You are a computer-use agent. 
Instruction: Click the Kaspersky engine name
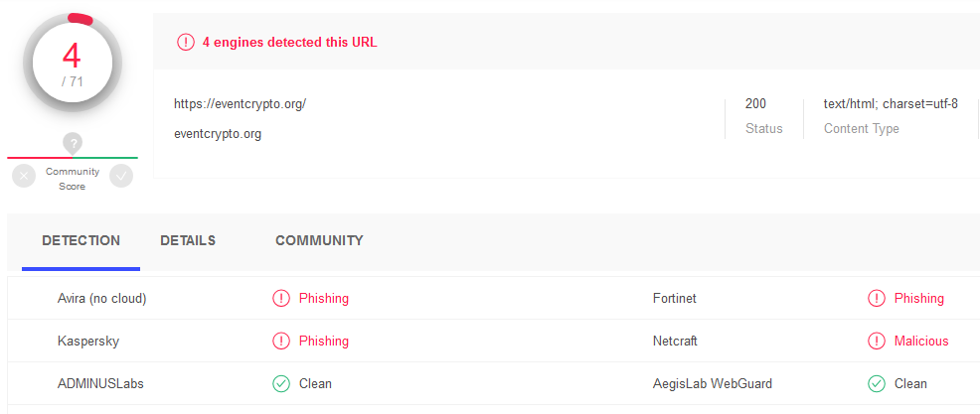point(88,342)
